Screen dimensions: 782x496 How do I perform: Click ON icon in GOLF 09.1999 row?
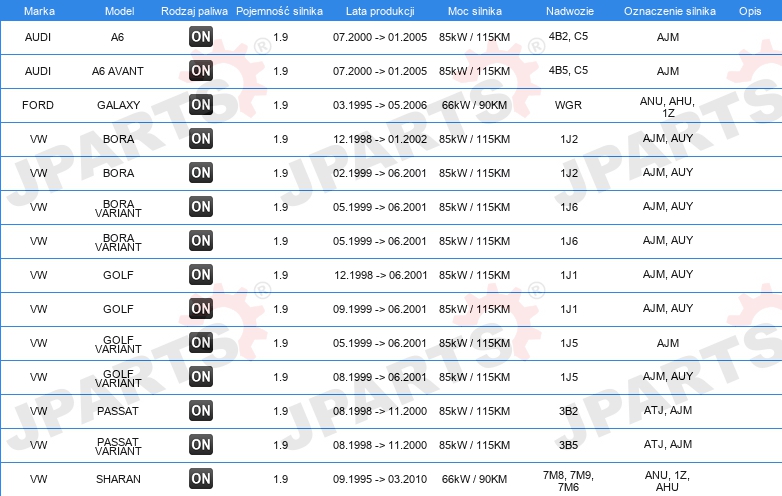pyautogui.click(x=201, y=309)
